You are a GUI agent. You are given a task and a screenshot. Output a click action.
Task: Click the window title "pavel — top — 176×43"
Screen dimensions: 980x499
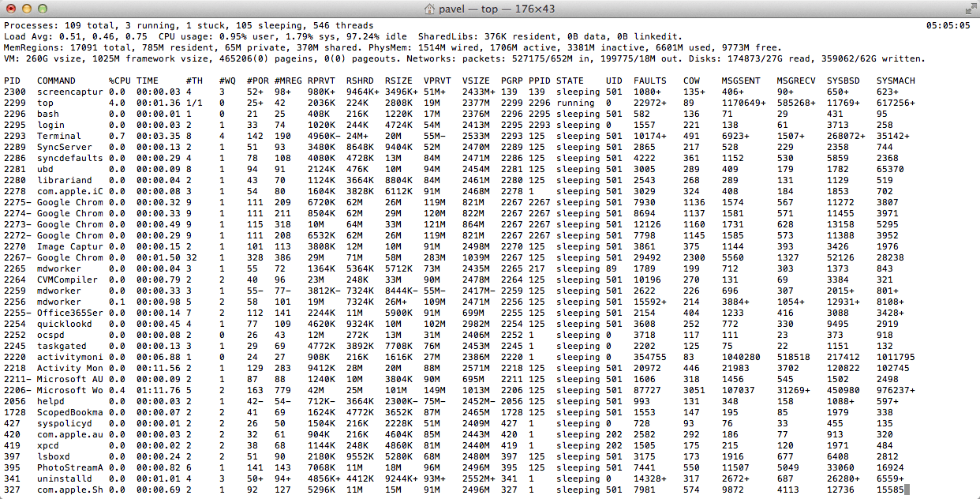(x=497, y=9)
